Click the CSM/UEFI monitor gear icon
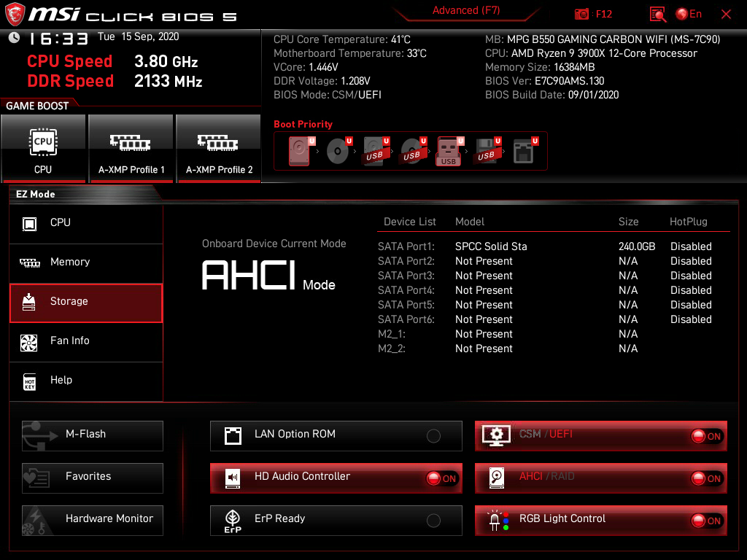Viewport: 747px width, 560px height. [496, 435]
